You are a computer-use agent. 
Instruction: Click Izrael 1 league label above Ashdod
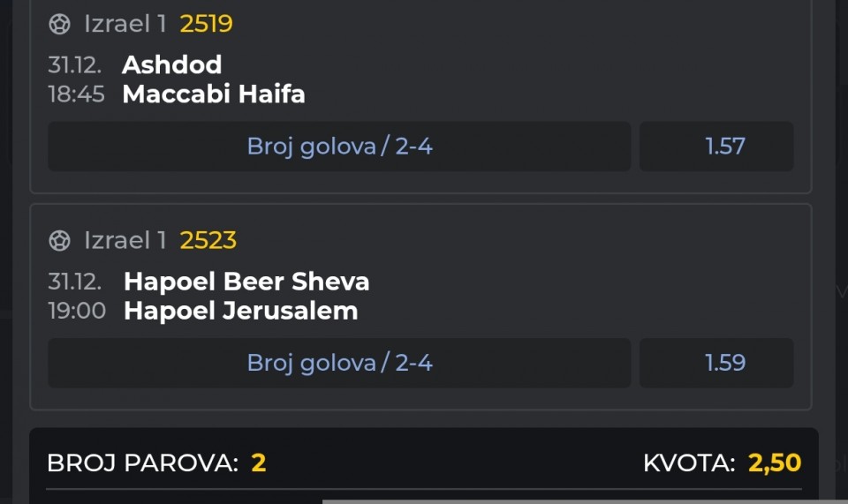point(125,24)
